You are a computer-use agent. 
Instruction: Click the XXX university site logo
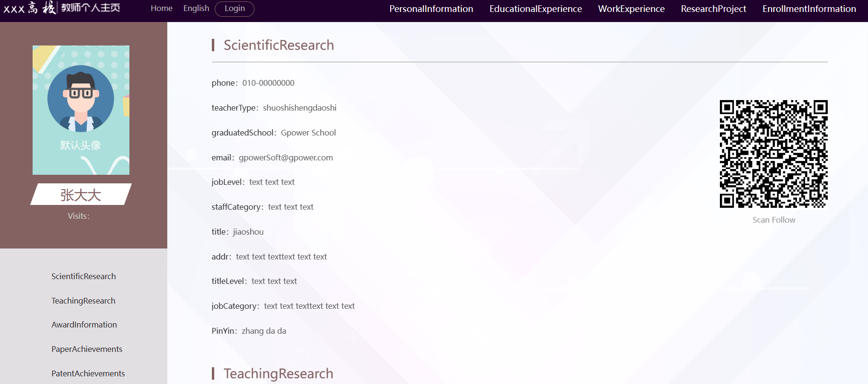(61, 8)
